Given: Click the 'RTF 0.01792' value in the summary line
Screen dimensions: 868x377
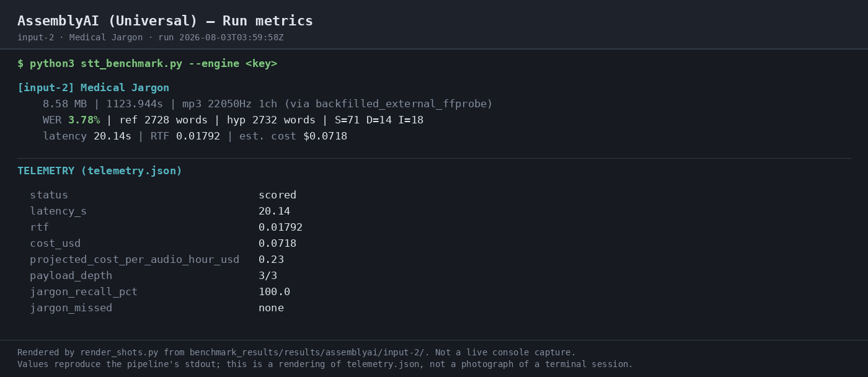Looking at the screenshot, I should tap(185, 136).
